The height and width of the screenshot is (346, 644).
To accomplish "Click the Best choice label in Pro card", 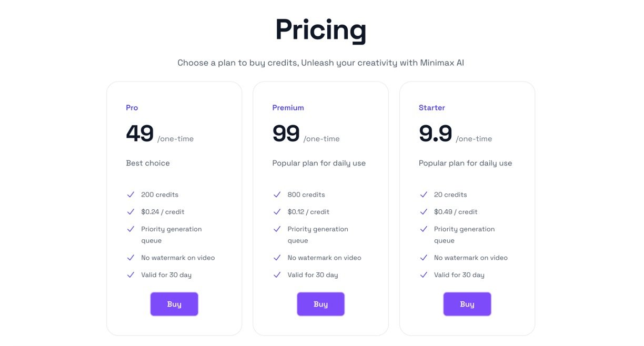I will (148, 163).
